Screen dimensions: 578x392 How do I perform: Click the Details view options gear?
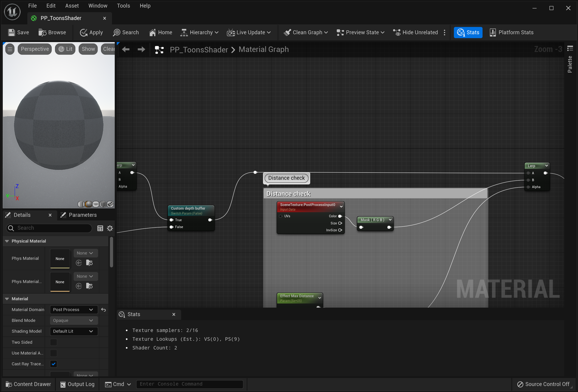point(110,228)
